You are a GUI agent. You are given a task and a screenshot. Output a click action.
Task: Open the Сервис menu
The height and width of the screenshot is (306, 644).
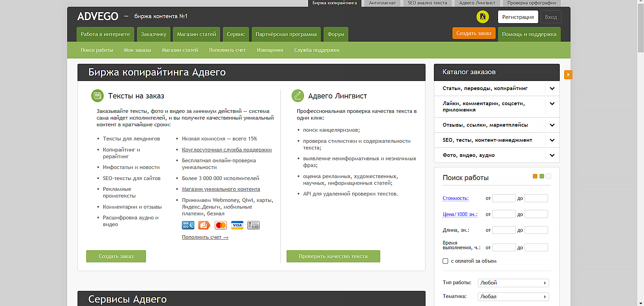(236, 34)
